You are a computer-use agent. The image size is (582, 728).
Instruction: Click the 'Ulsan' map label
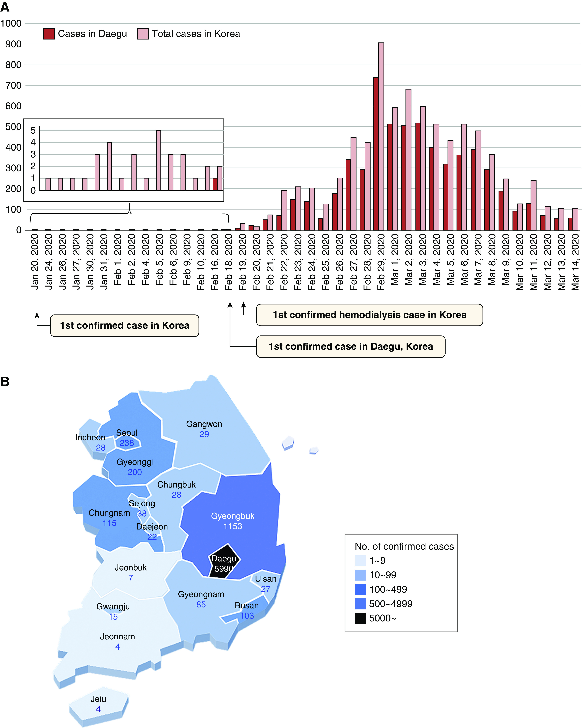point(266,579)
